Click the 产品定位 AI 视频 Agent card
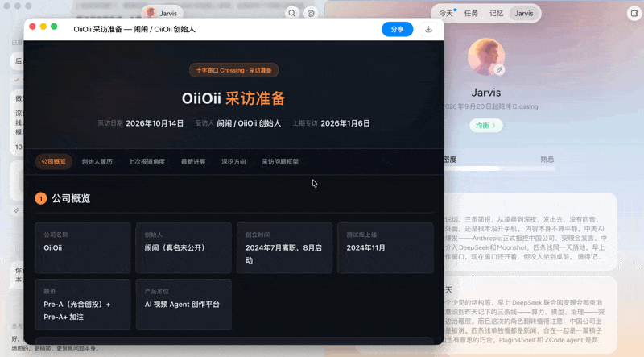The height and width of the screenshot is (357, 644). click(x=184, y=305)
